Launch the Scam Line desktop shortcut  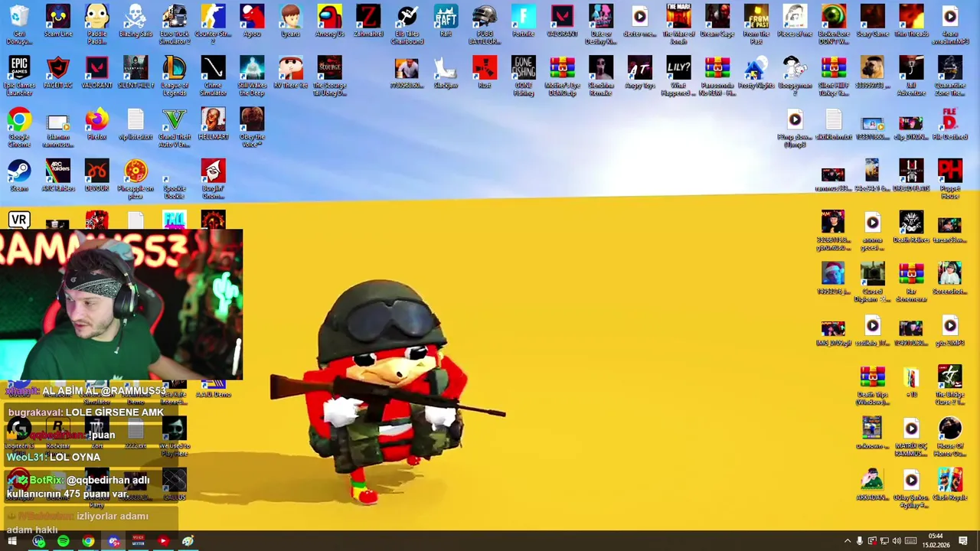pos(58,21)
